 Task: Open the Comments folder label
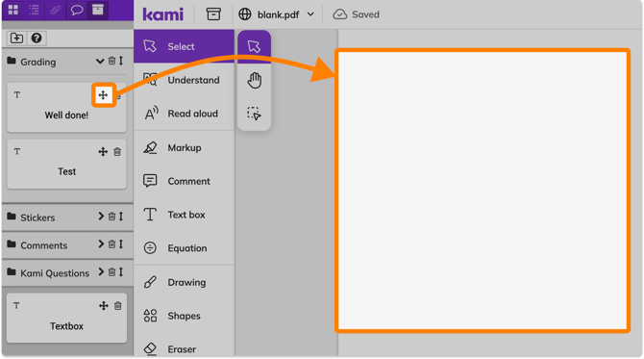(x=44, y=245)
